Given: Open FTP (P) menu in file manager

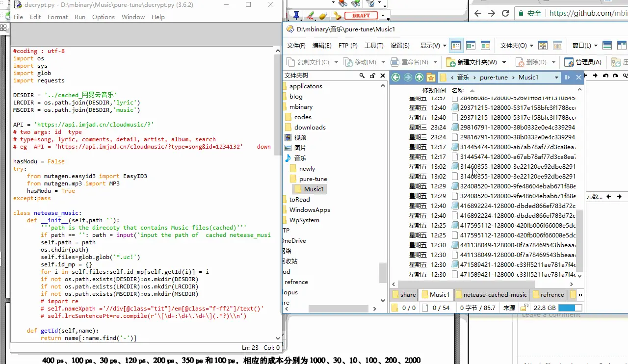Looking at the screenshot, I should click(348, 46).
